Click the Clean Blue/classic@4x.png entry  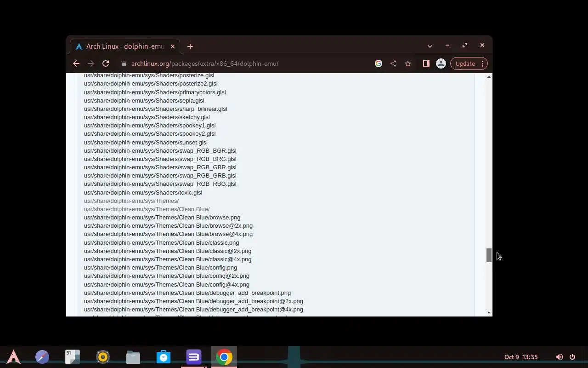(x=168, y=259)
